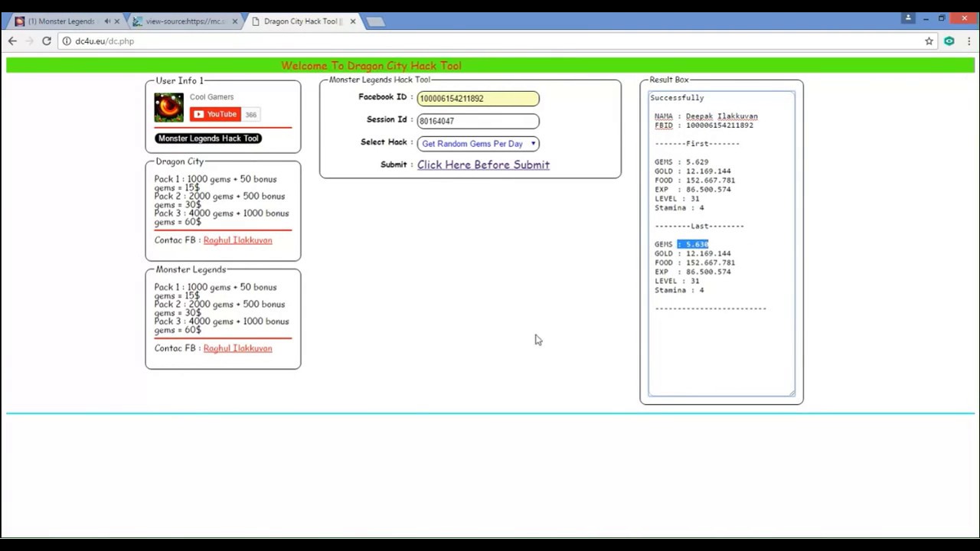Click the Successfully line in Result Box
980x551 pixels.
pos(677,98)
